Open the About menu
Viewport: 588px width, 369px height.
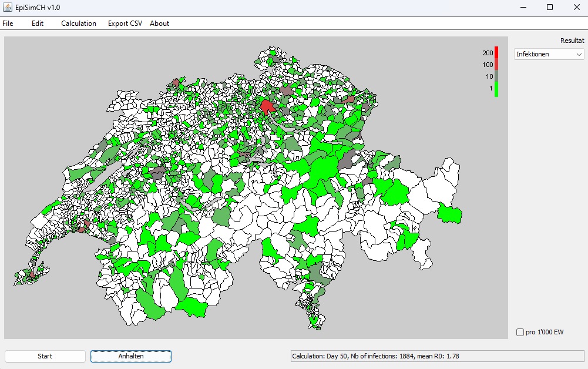coord(159,23)
